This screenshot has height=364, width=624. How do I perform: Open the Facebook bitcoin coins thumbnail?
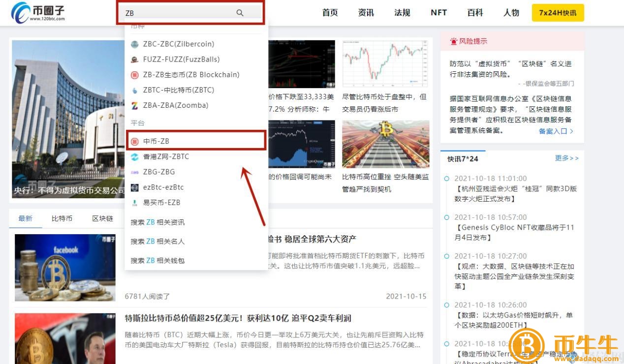65,268
